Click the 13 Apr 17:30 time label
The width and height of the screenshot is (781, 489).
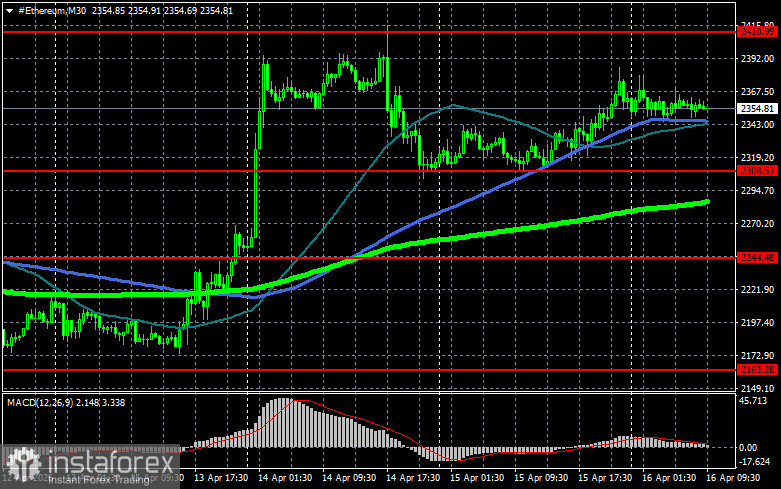[x=221, y=478]
